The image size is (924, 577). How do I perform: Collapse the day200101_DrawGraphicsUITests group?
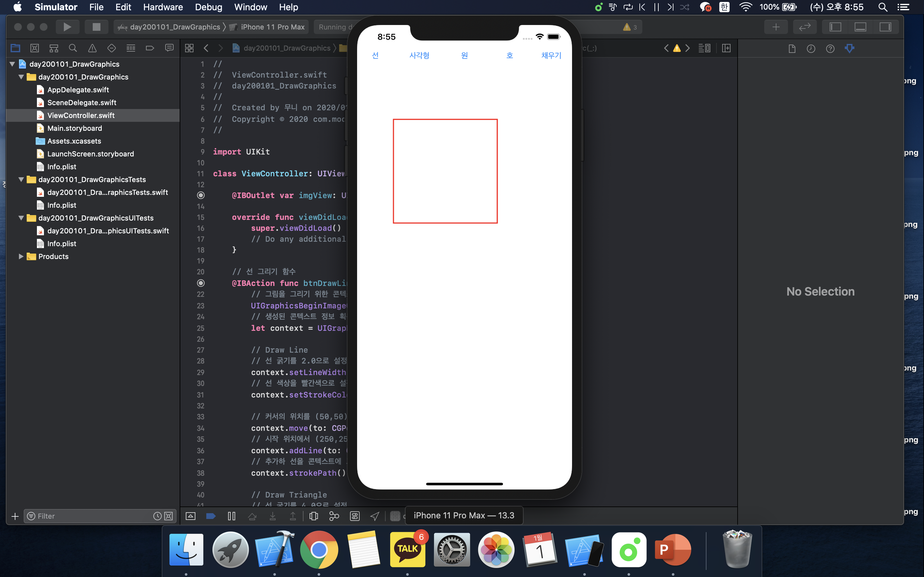pos(21,218)
